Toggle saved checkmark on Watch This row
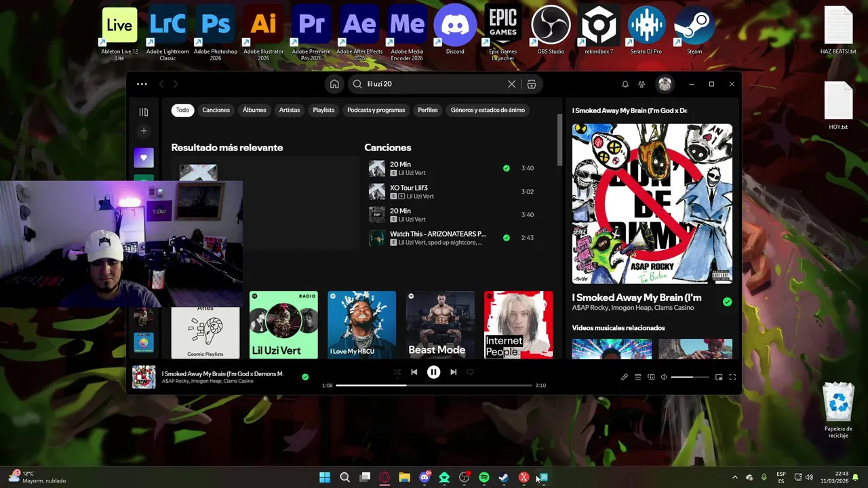Viewport: 868px width, 488px height. click(506, 238)
